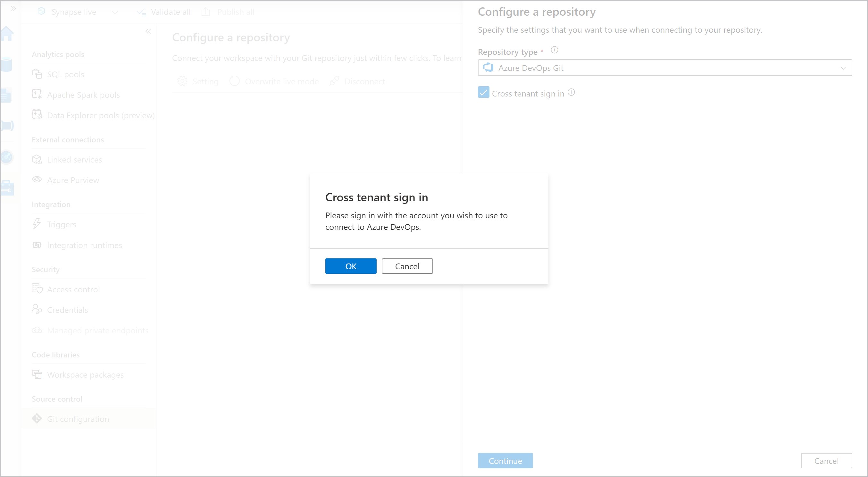Click the Triggers icon in Integration section
The height and width of the screenshot is (477, 868).
point(37,224)
